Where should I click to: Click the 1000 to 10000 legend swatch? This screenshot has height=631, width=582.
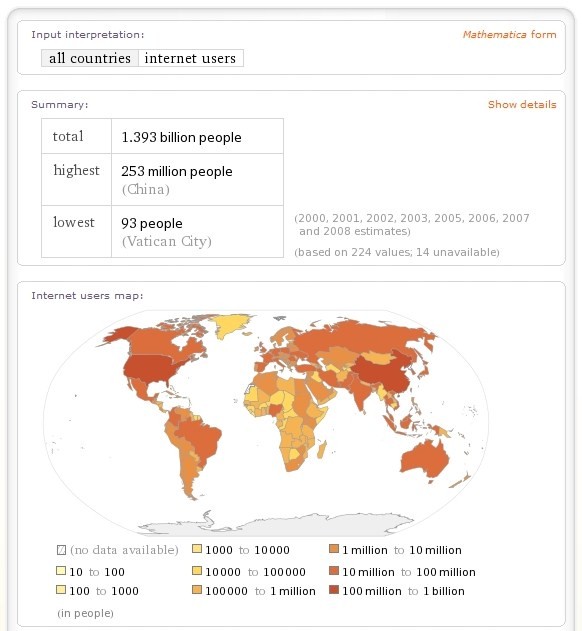[197, 549]
